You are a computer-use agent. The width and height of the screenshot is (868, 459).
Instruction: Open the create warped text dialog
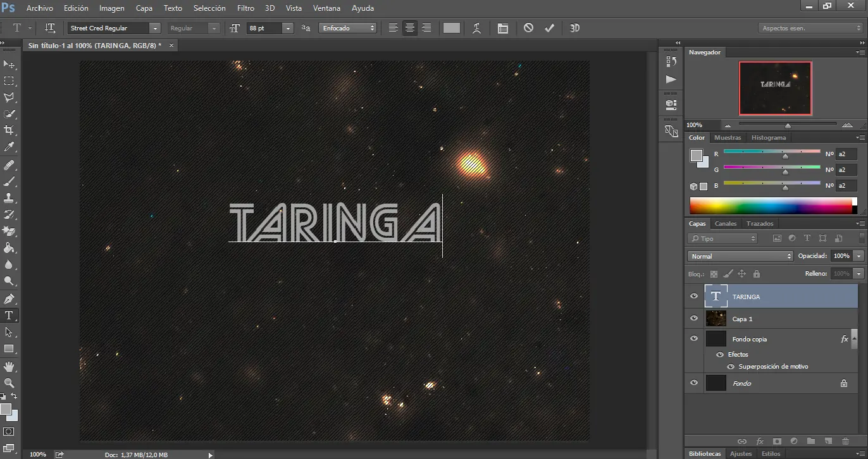tap(477, 28)
